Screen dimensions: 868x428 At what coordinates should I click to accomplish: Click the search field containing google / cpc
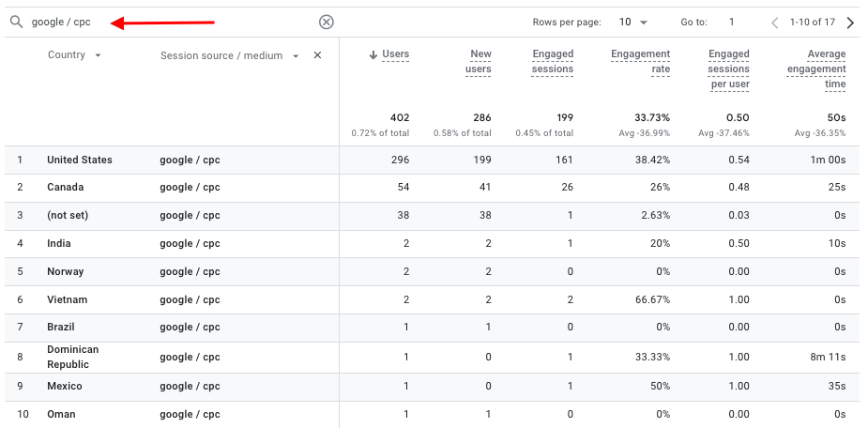(x=169, y=22)
